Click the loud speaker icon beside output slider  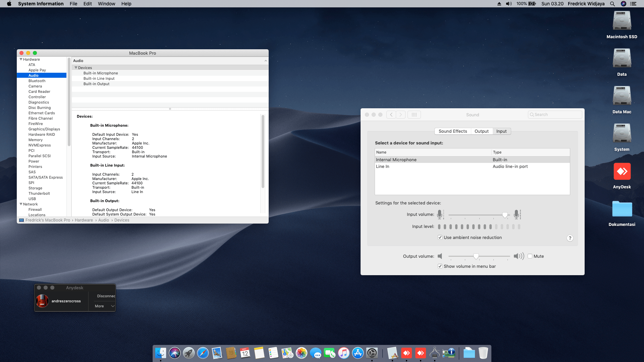pyautogui.click(x=518, y=256)
